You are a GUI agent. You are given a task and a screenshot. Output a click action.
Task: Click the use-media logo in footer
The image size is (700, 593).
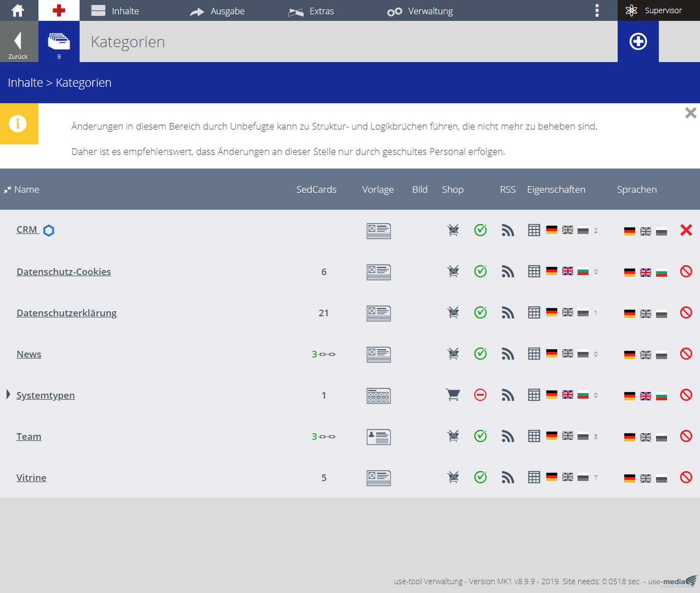point(673,581)
